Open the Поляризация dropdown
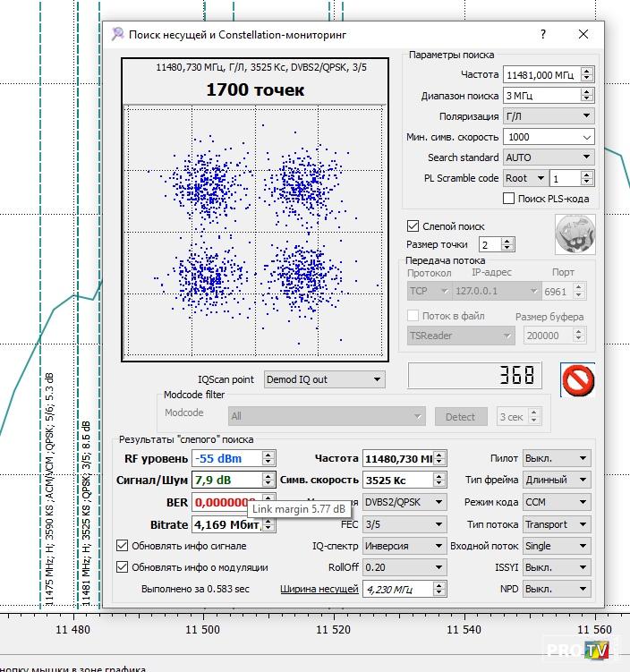Screen dimensions: 630x672 tap(549, 116)
